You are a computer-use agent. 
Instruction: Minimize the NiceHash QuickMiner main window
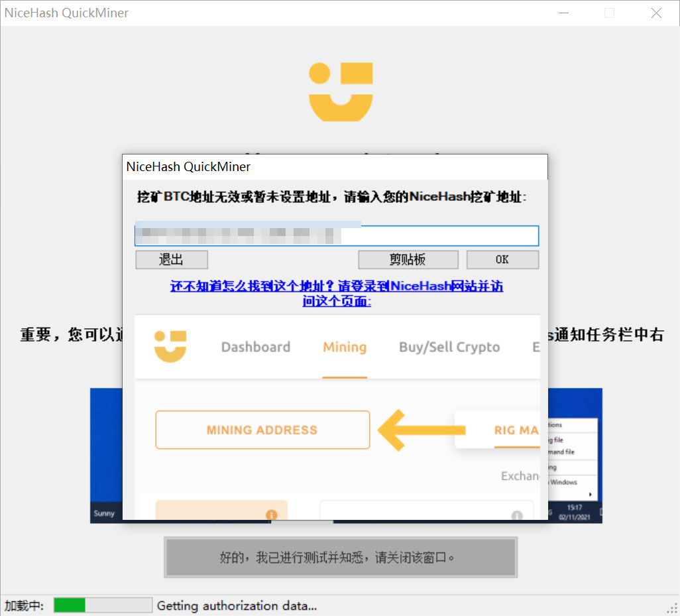click(x=564, y=13)
